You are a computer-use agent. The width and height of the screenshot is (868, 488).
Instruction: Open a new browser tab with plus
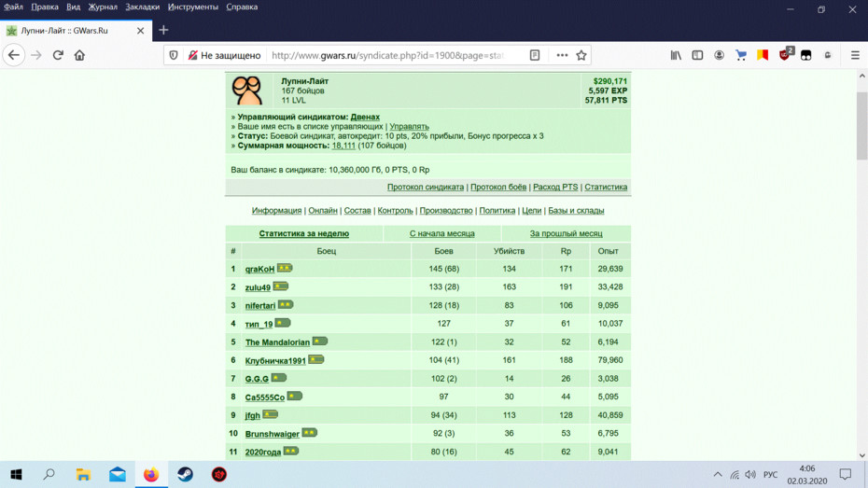[163, 31]
